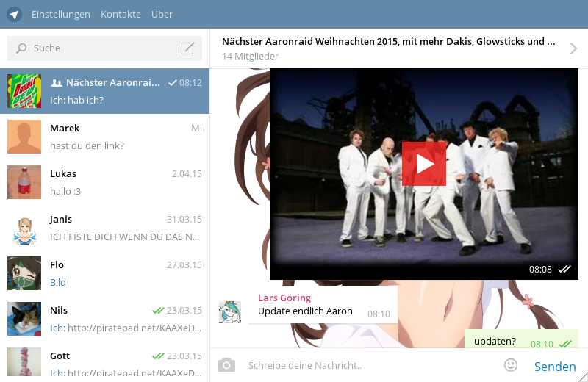Viewport: 588px width, 382px height.
Task: Click Janis's anime avatar
Action: [24, 228]
